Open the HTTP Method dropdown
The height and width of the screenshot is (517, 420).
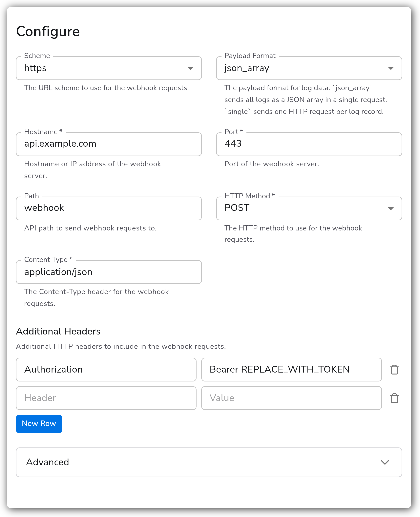point(309,208)
